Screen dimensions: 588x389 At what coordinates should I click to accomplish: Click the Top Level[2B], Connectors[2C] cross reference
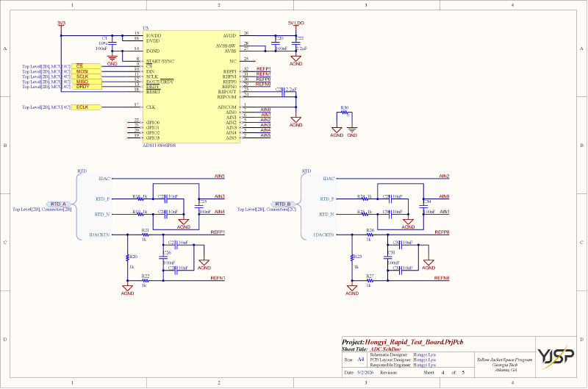point(266,210)
